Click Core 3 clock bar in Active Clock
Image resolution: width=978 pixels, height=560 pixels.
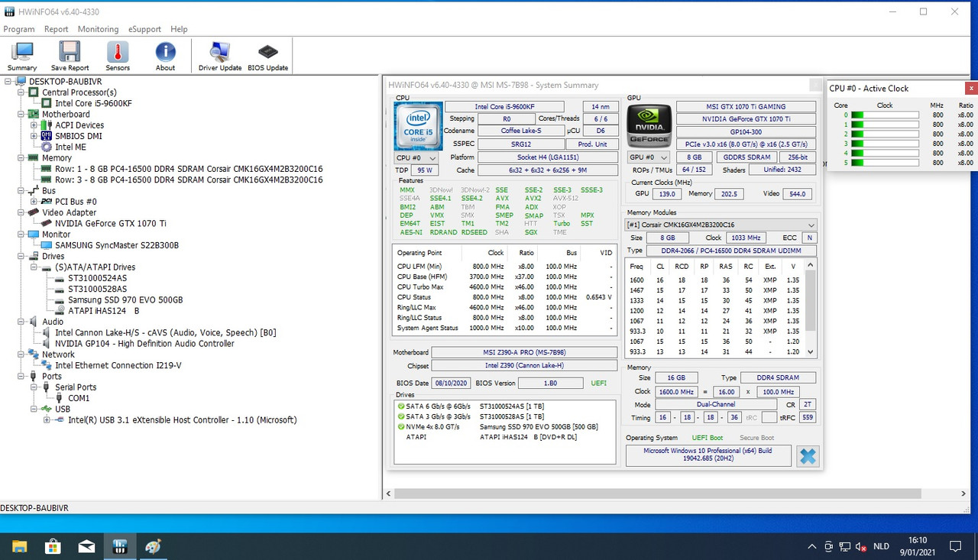point(885,144)
